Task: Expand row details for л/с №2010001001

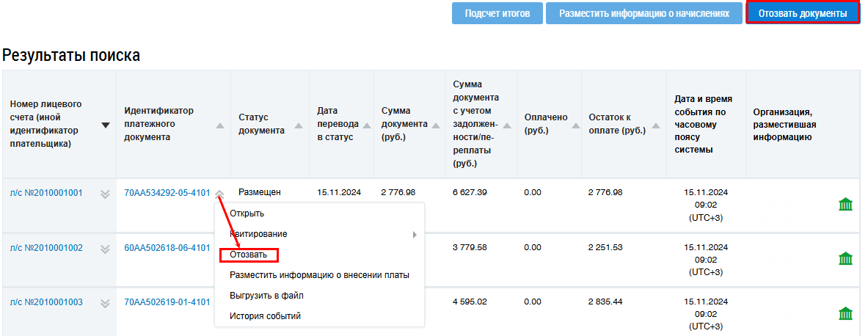Action: point(105,194)
